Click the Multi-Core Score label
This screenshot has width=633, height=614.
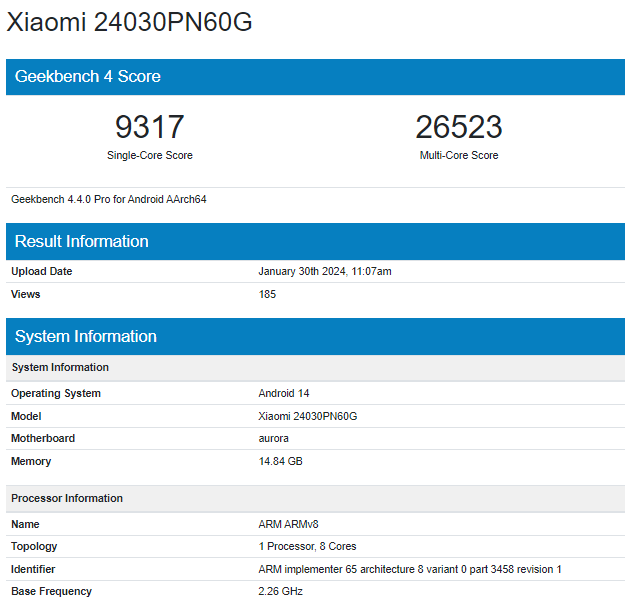[x=459, y=155]
